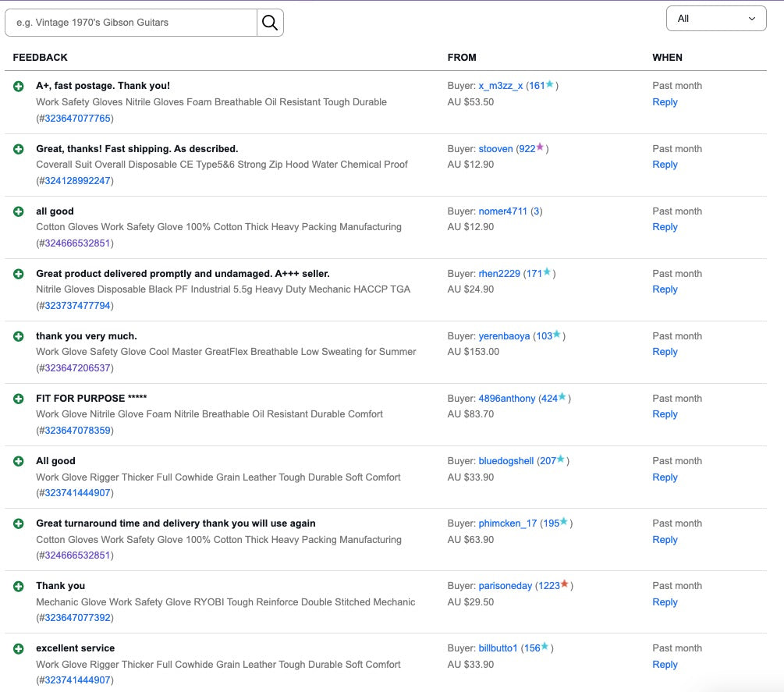Reply to parisoneday feedback
Viewport: 784px width, 692px height.
tap(665, 602)
